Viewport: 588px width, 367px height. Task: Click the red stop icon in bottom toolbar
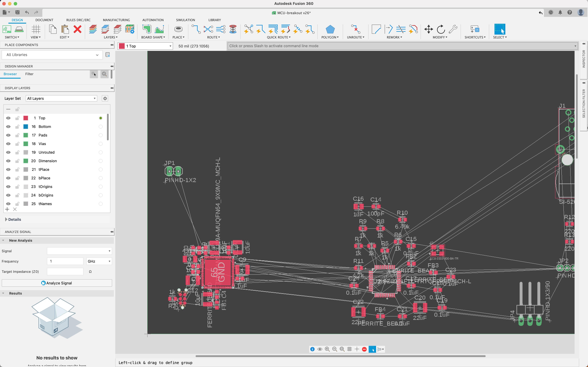pyautogui.click(x=364, y=349)
